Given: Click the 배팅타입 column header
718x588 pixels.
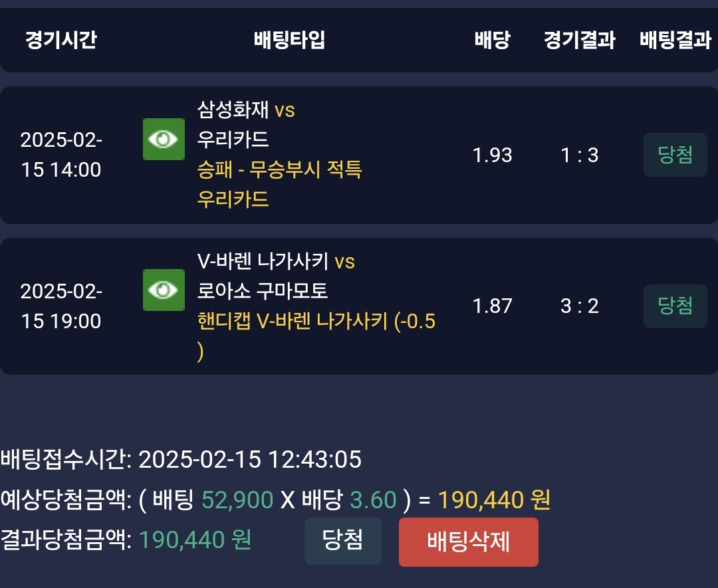Looking at the screenshot, I should coord(290,40).
